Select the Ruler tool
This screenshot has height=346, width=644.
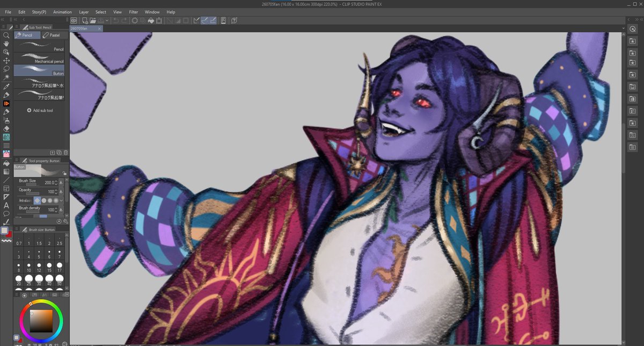point(6,197)
